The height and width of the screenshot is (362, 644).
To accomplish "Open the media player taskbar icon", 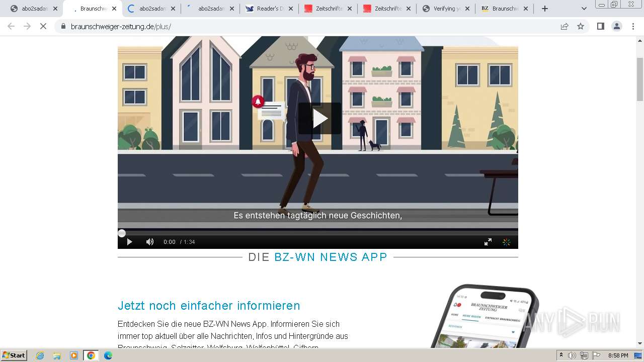I will 74,355.
